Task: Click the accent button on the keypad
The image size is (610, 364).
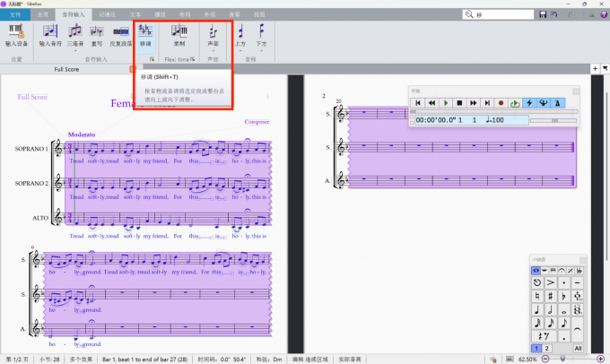Action: (x=551, y=282)
